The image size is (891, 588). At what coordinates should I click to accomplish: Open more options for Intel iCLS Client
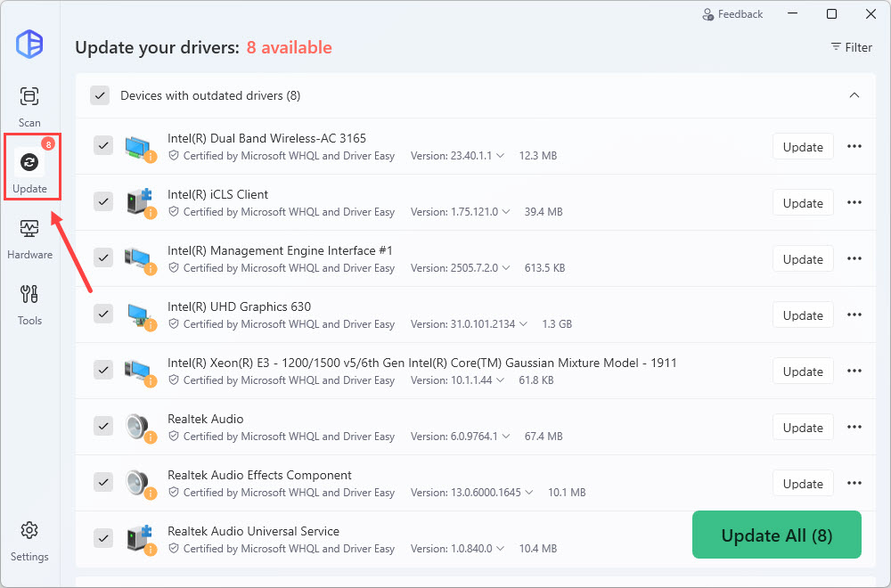(x=854, y=203)
